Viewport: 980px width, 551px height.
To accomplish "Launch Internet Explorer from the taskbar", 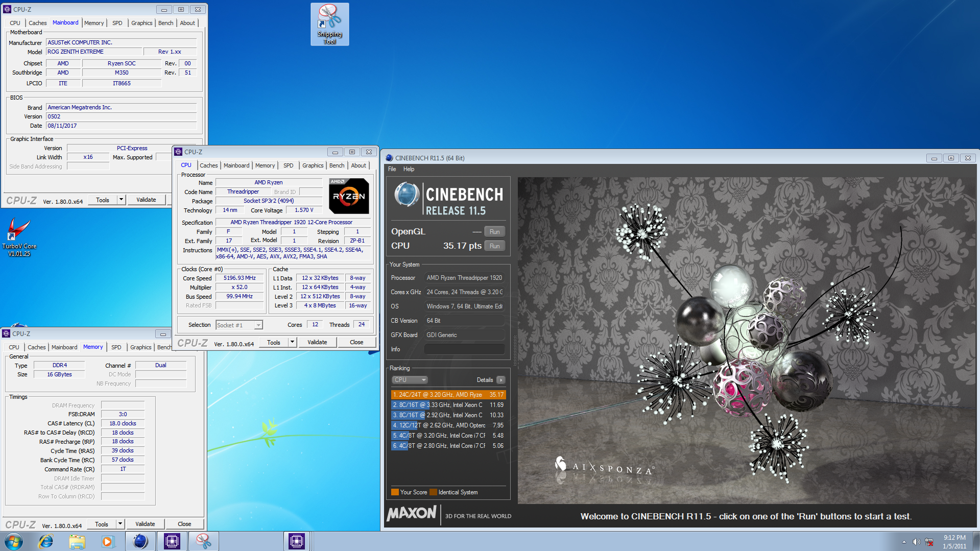I will click(46, 541).
